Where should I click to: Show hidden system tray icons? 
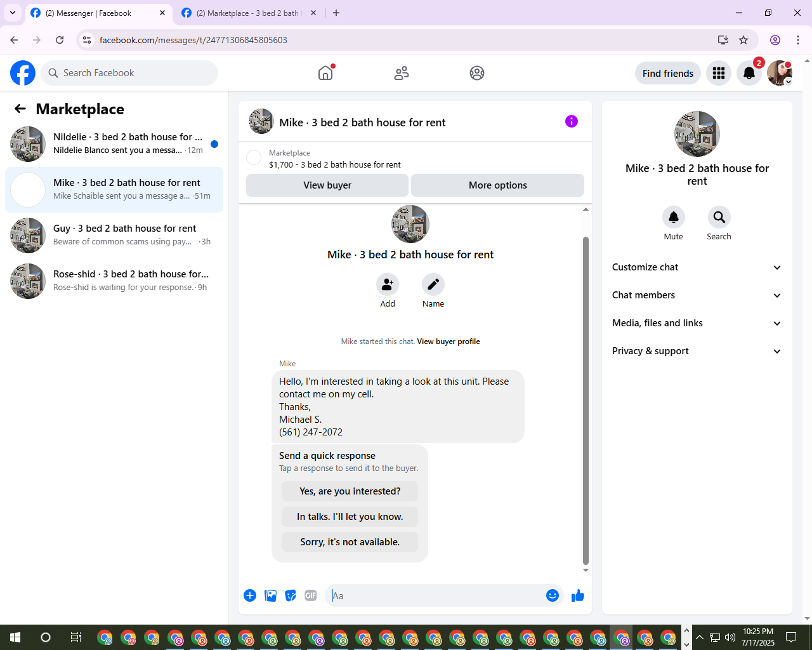700,637
